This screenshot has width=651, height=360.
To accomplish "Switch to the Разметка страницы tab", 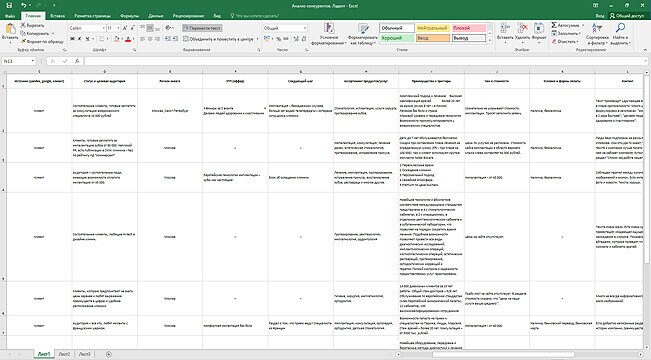I will point(93,16).
